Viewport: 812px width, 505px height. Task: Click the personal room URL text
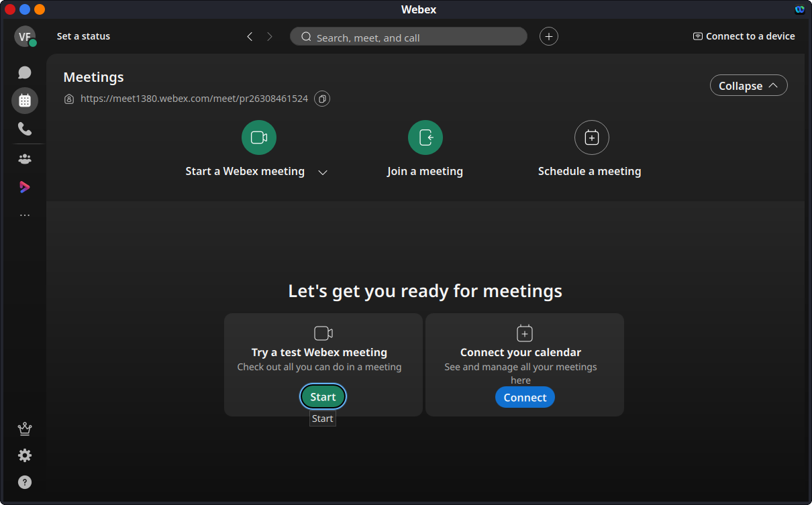(x=194, y=99)
